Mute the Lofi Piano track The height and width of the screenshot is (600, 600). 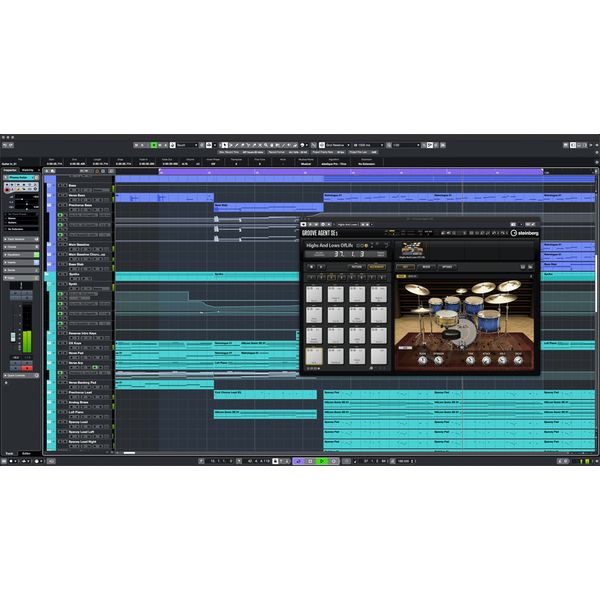(x=60, y=412)
